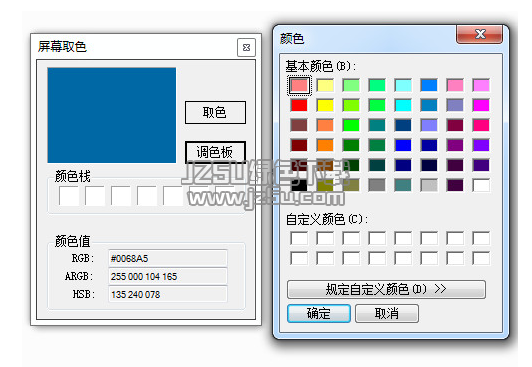Click the HSB field showing 135 240 078
This screenshot has height=367, width=532.
tap(168, 294)
